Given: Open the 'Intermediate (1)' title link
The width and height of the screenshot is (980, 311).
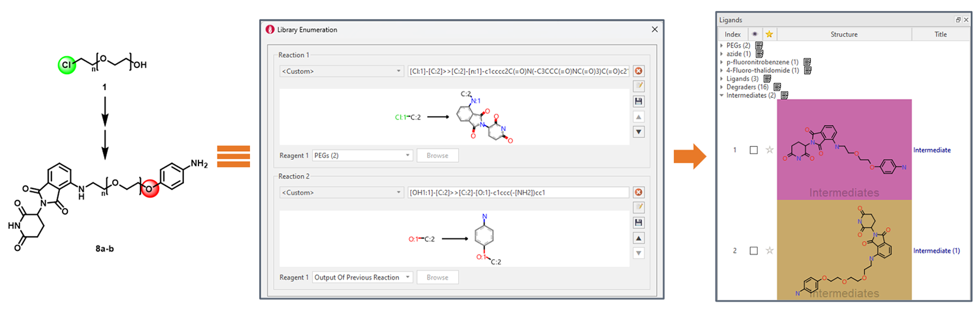Looking at the screenshot, I should click(936, 250).
